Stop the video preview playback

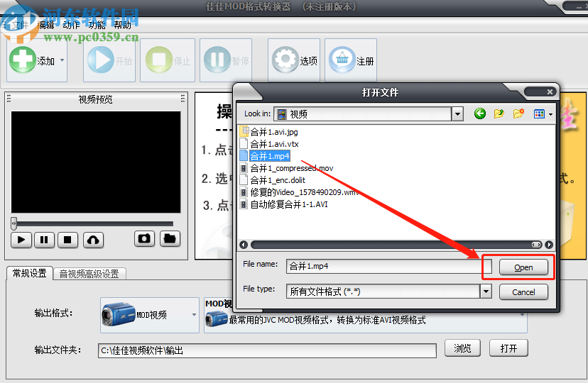coord(67,240)
